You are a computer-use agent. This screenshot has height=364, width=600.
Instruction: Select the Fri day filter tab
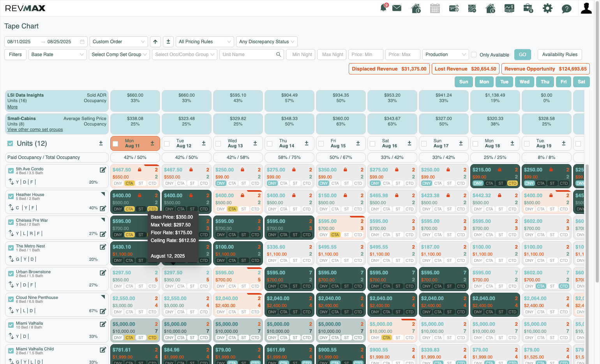coord(563,82)
